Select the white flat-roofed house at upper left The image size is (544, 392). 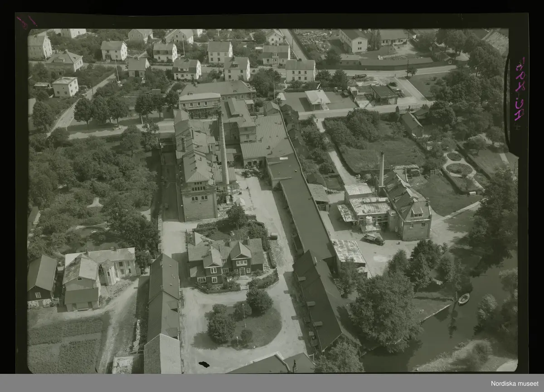(x=65, y=87)
